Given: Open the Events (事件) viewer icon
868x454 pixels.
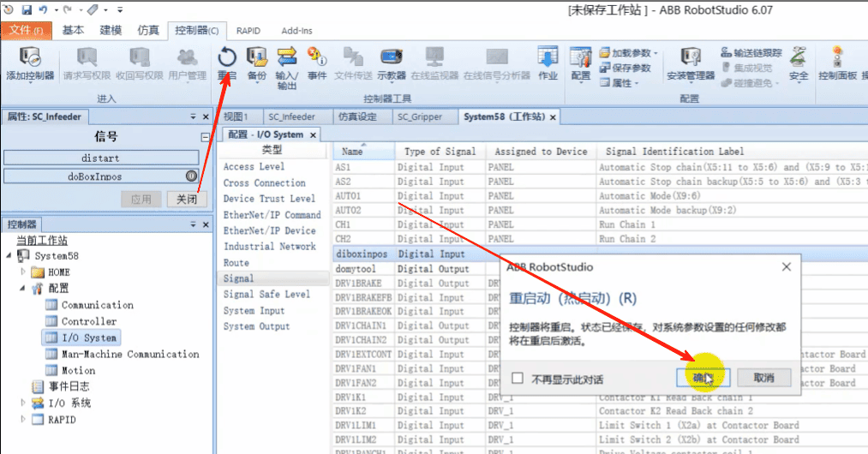Looking at the screenshot, I should pos(317,63).
